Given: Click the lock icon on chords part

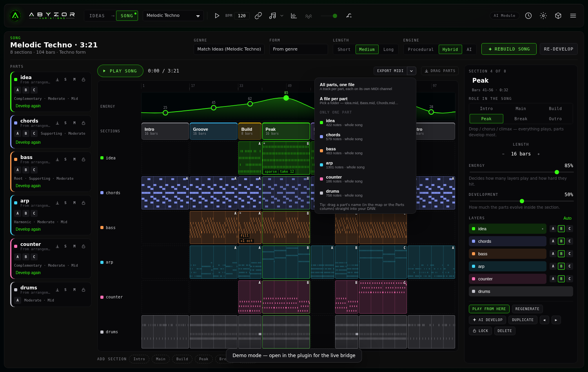Looking at the screenshot, I should pos(83,123).
